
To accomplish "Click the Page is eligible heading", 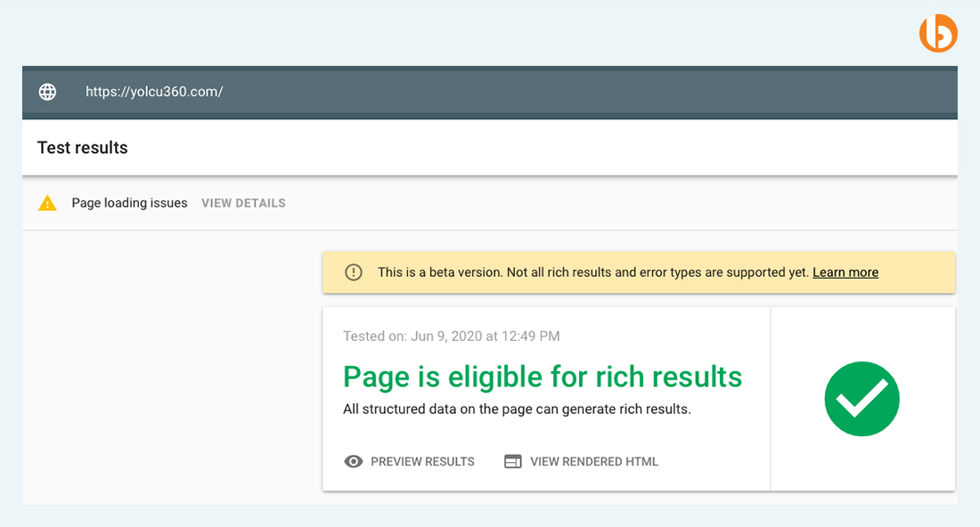I will tap(542, 377).
